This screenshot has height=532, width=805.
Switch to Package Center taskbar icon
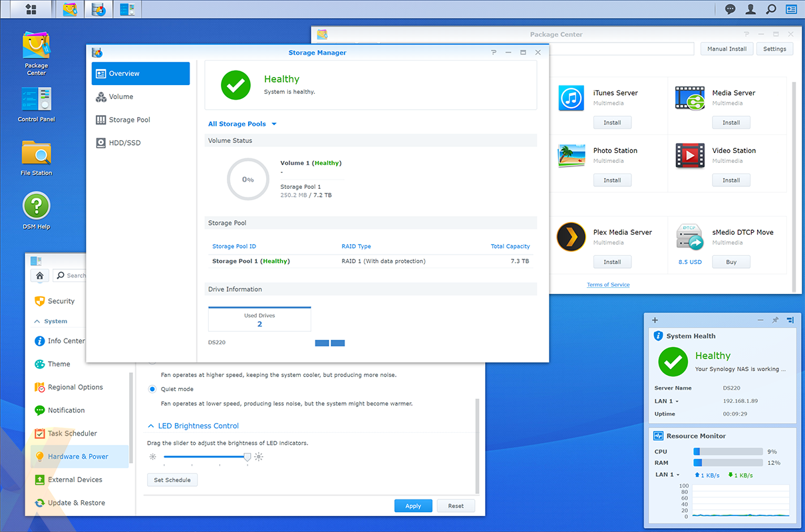coord(69,9)
